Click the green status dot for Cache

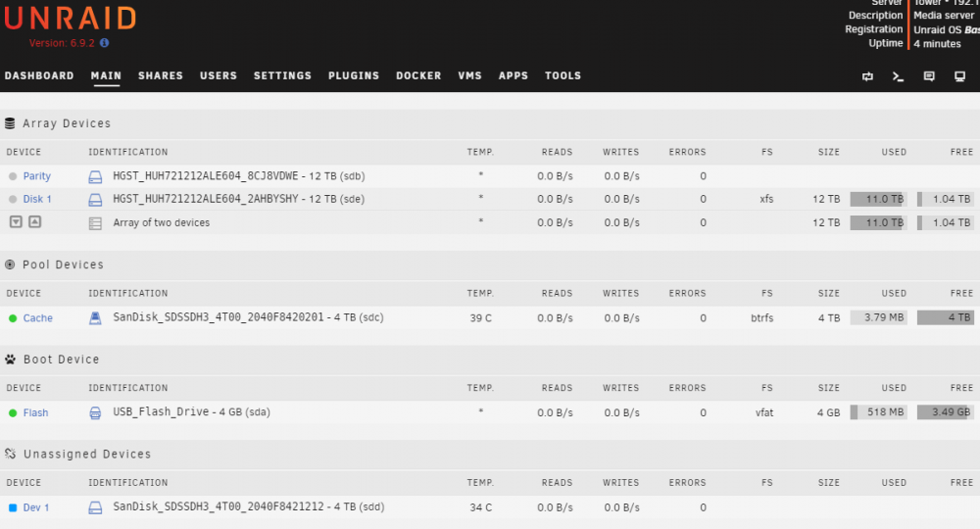click(13, 318)
